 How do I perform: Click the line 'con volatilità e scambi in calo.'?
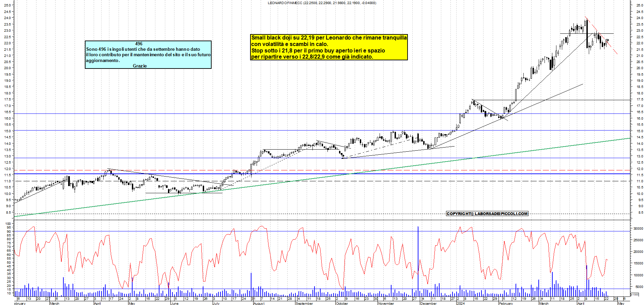point(290,44)
